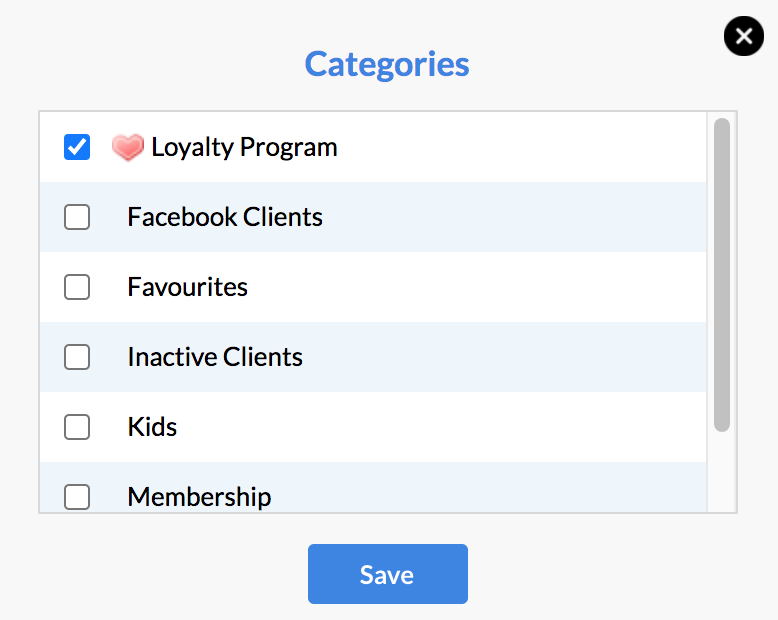Click the Membership category text
The image size is (778, 620).
coord(199,497)
